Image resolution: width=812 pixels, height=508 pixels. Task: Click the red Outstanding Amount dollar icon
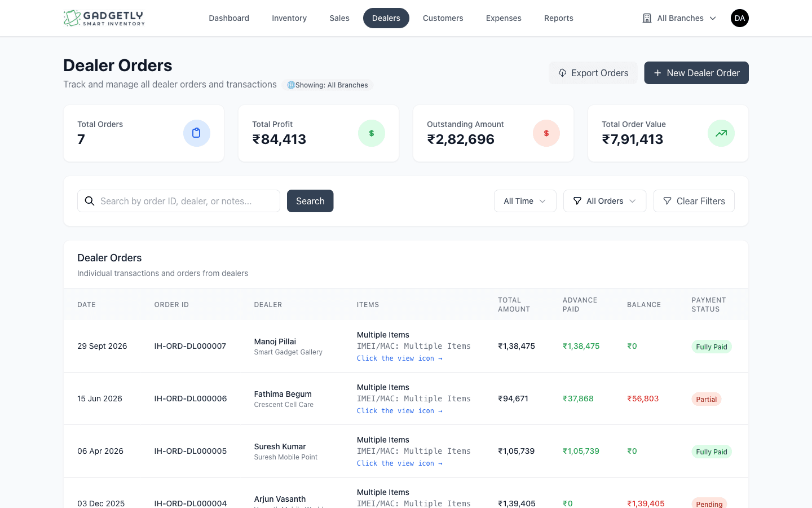pos(546,133)
